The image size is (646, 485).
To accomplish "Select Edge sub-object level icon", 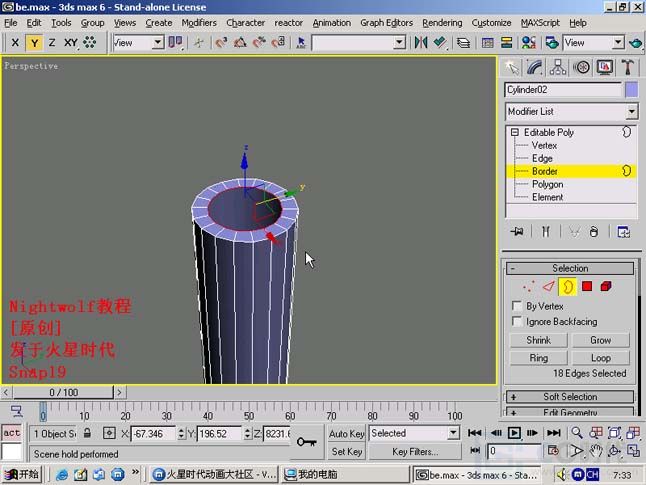I will pos(548,286).
